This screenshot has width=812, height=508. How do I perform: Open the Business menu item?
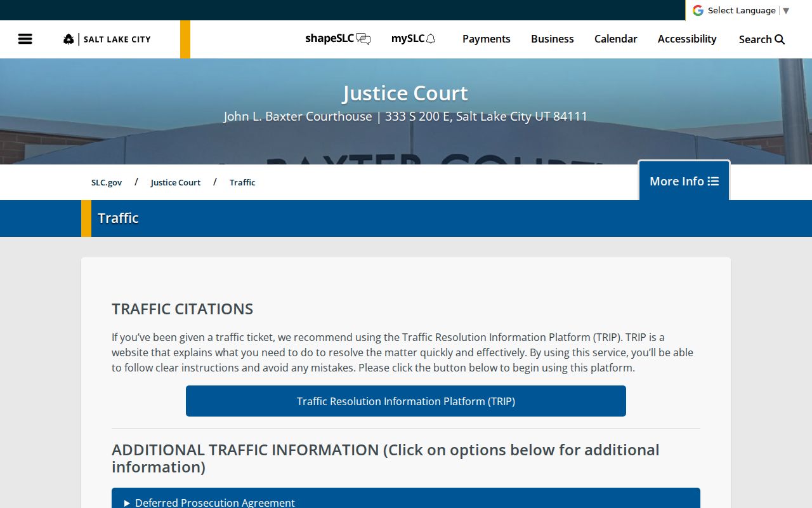click(552, 39)
